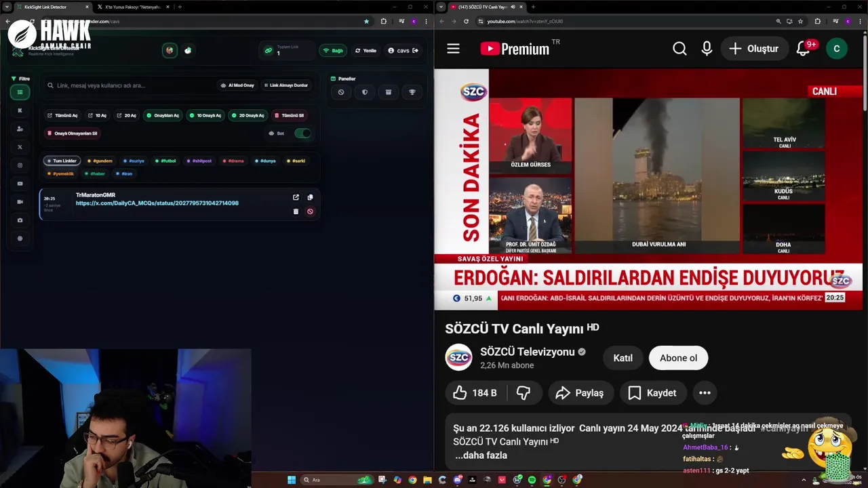Screen dimensions: 868x488
Task: Select the Tum Linkler filter chip
Action: [62, 161]
